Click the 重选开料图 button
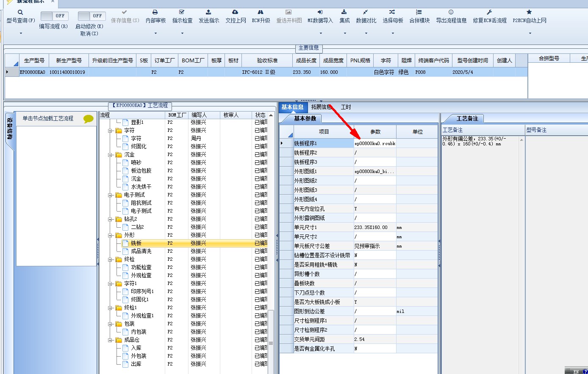The width and height of the screenshot is (588, 374). [289, 17]
